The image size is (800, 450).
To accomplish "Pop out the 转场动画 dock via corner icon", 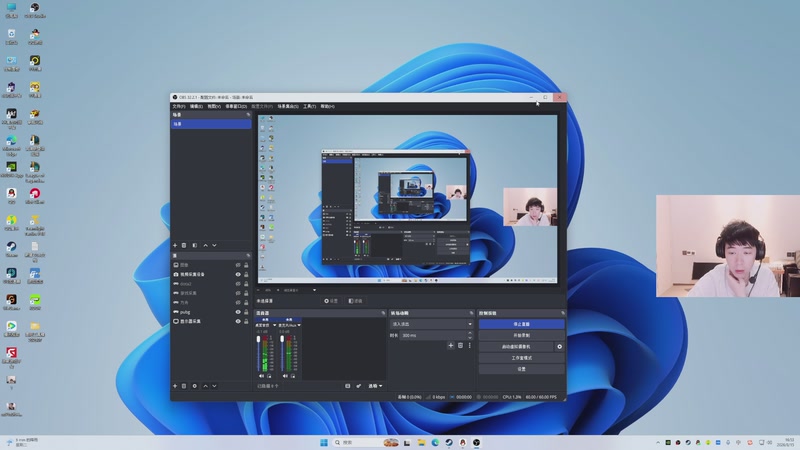I will click(471, 313).
